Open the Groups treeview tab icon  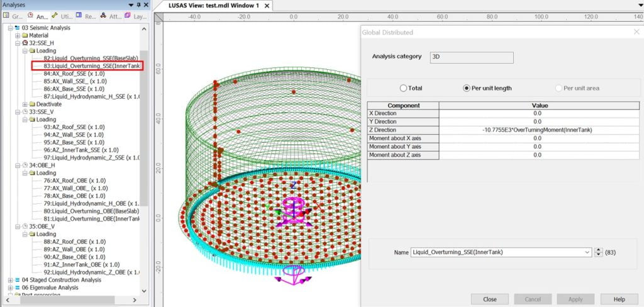tap(7, 16)
